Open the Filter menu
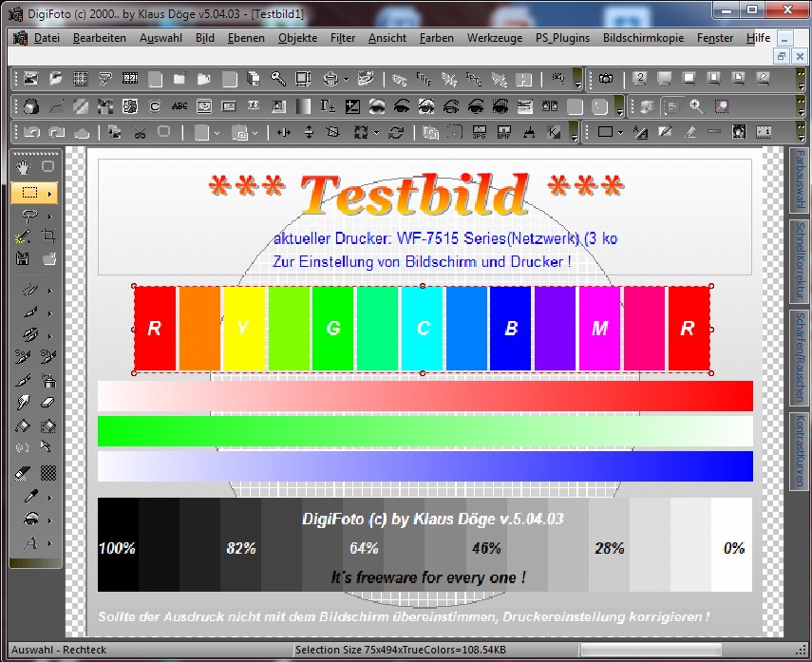 343,38
